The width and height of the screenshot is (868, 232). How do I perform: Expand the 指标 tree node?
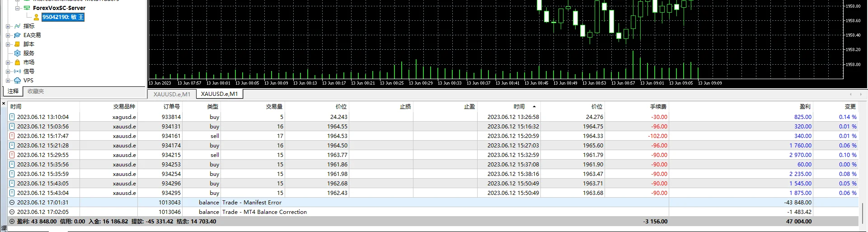tap(8, 26)
